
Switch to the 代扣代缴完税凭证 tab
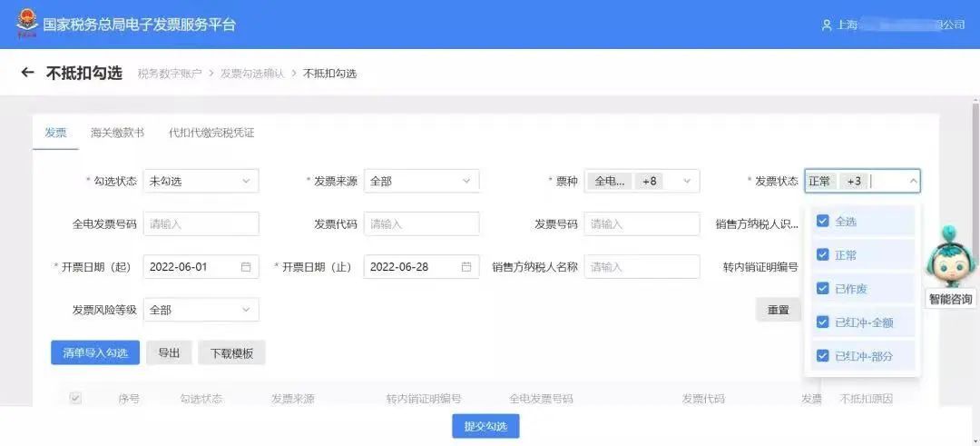pos(211,133)
